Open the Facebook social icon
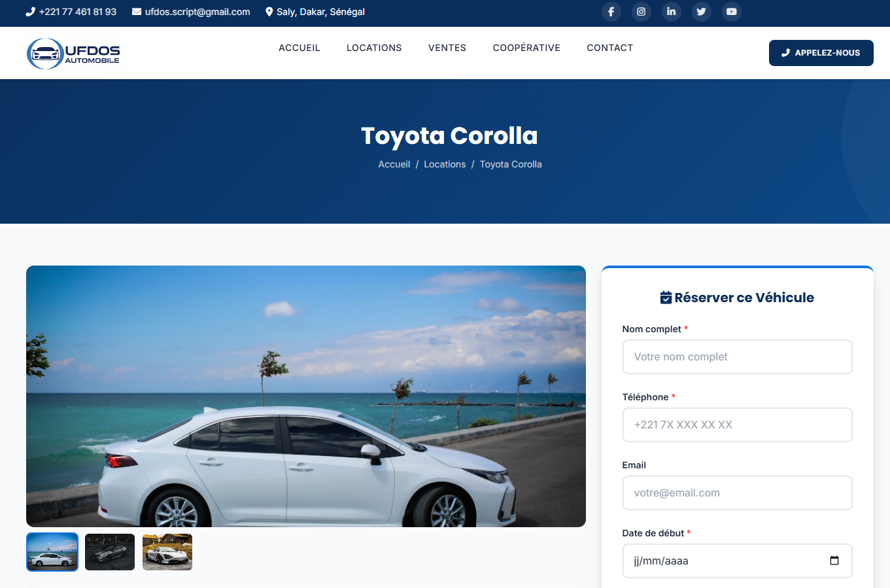 [x=611, y=12]
